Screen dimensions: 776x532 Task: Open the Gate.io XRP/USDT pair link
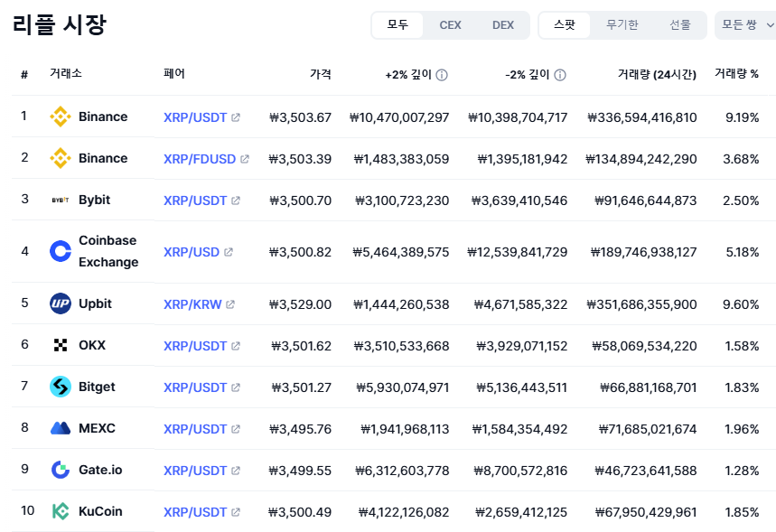click(x=195, y=471)
